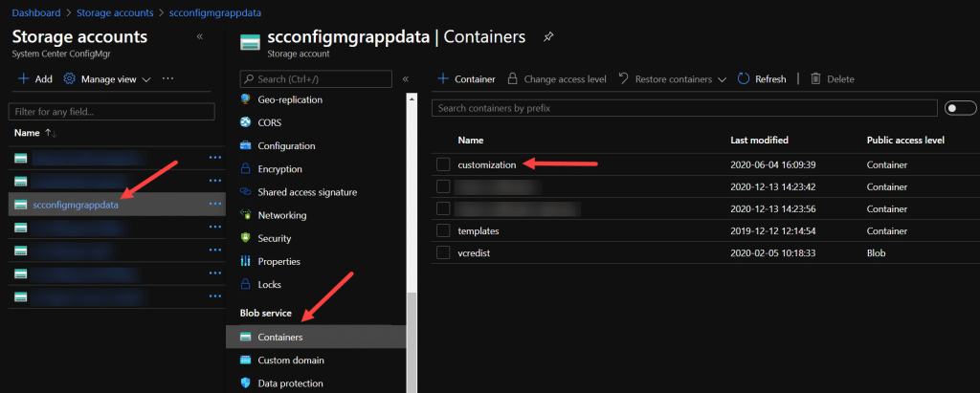Click the Refresh button label
The height and width of the screenshot is (393, 980).
(770, 79)
